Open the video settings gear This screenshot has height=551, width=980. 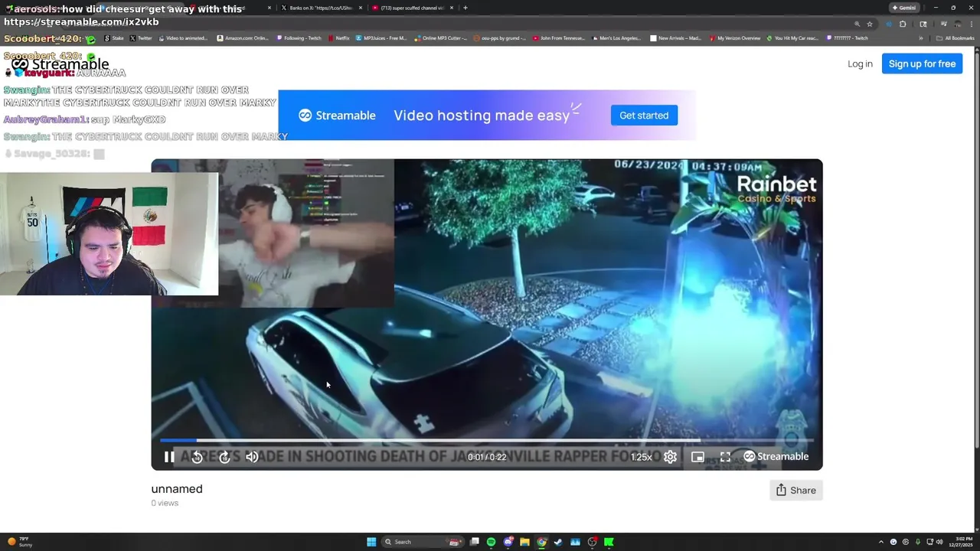[670, 457]
